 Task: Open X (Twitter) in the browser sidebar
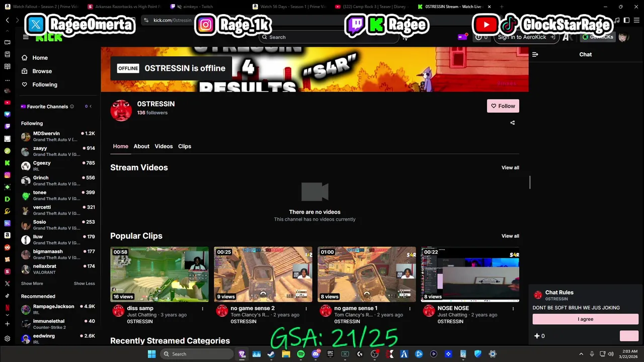click(7, 284)
